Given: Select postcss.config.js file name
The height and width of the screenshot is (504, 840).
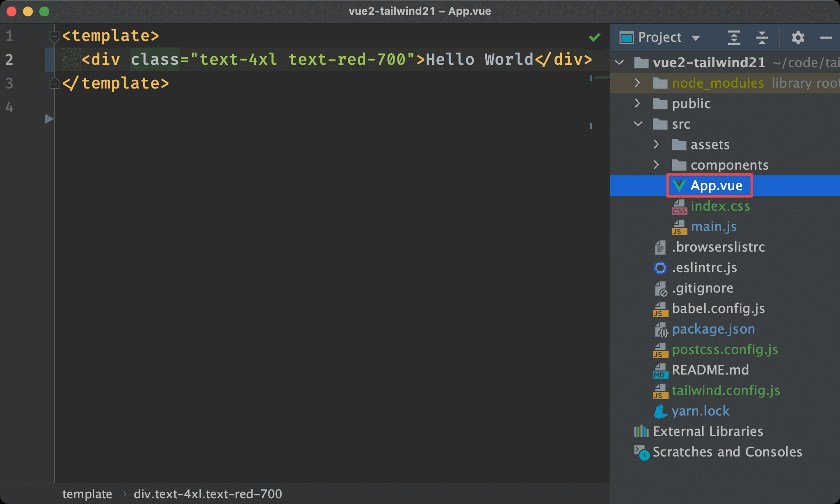Looking at the screenshot, I should click(x=725, y=350).
